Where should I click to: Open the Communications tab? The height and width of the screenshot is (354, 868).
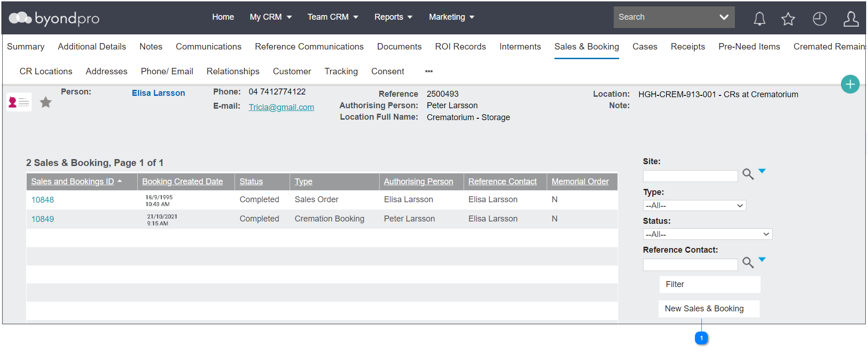tap(208, 47)
